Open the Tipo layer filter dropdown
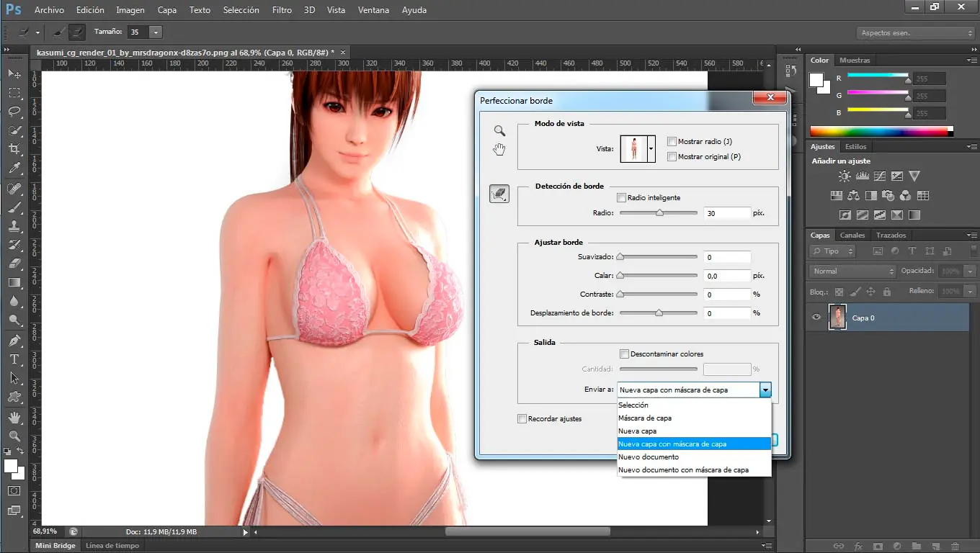 pos(833,251)
